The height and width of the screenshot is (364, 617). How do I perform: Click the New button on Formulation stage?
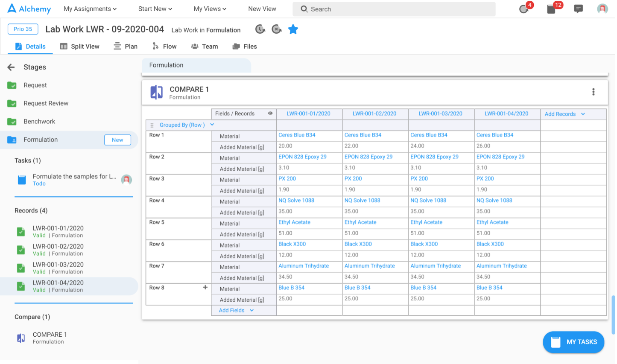pyautogui.click(x=117, y=140)
